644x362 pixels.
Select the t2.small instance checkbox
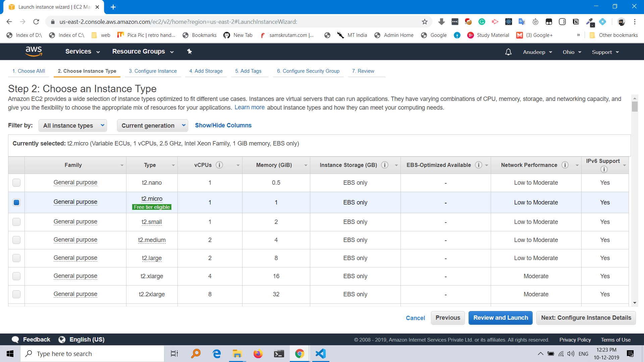pyautogui.click(x=16, y=222)
